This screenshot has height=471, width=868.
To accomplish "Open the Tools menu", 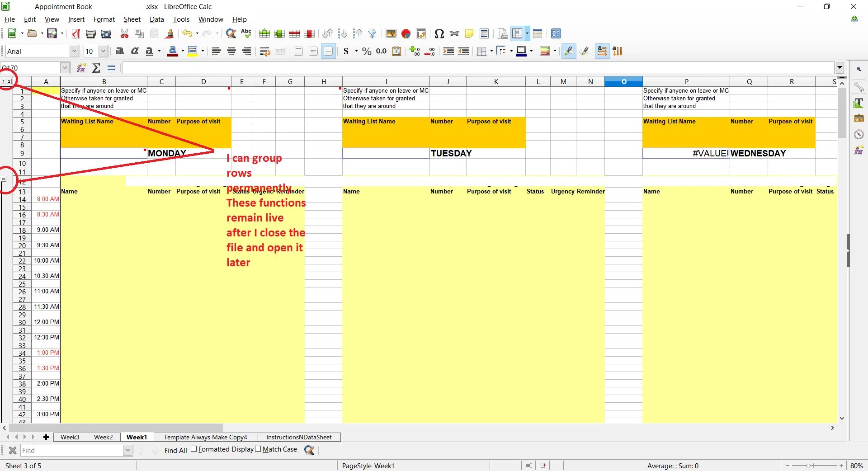I will tap(181, 19).
